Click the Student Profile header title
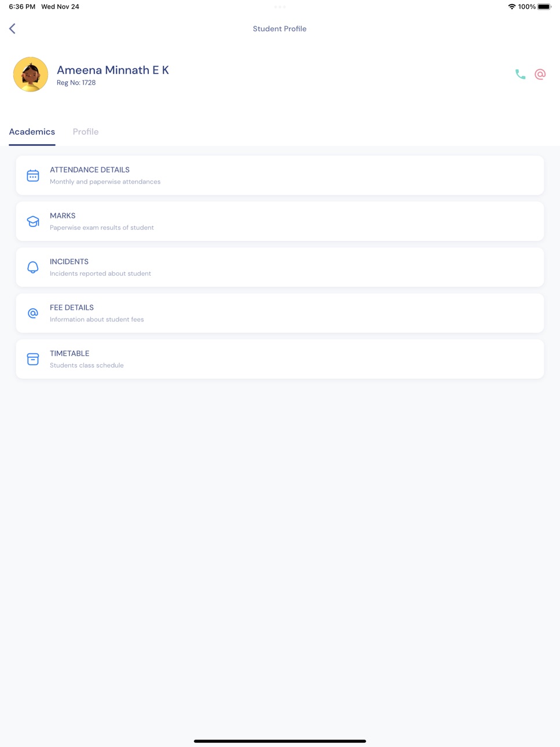 [x=280, y=28]
